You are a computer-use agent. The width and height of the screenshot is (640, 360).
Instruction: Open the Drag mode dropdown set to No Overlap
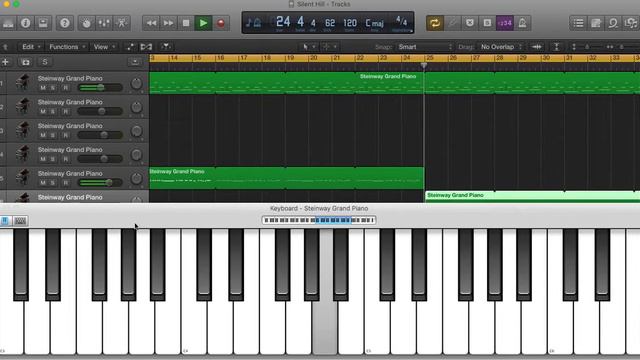(x=501, y=47)
